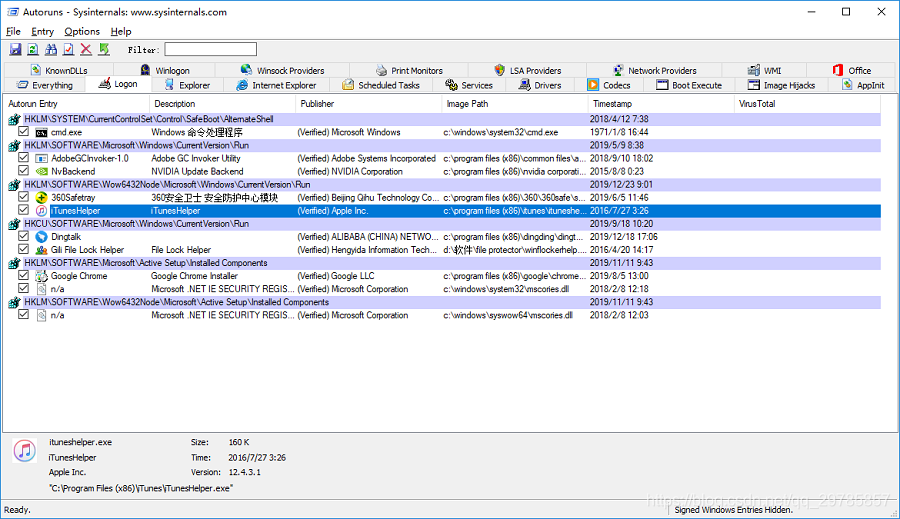Select the Logon tab

click(118, 84)
